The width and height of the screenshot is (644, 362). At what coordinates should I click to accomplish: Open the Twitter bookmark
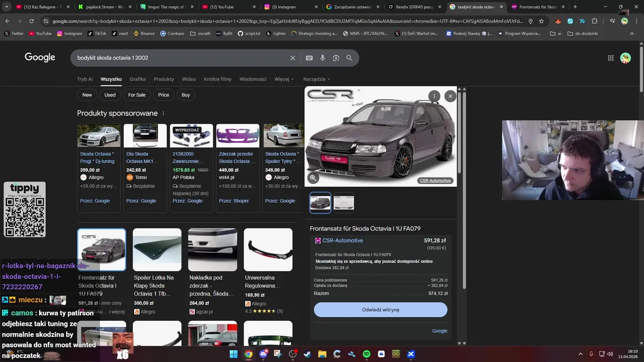14,33
